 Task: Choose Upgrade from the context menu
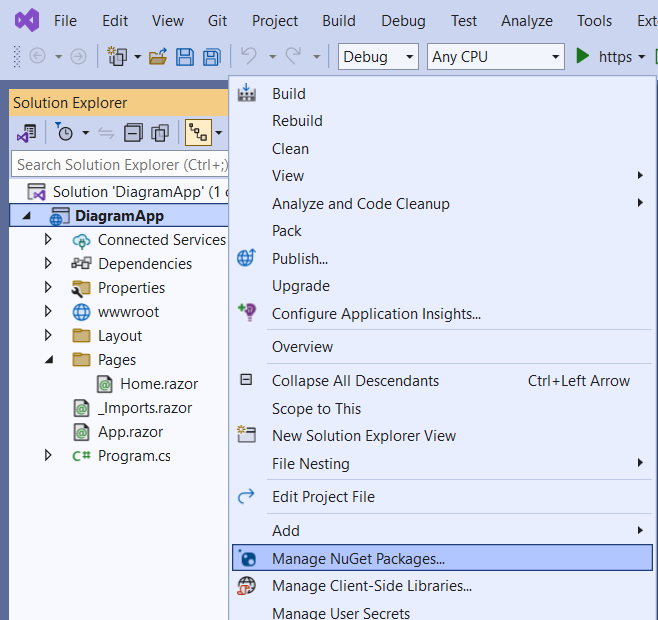point(442,286)
